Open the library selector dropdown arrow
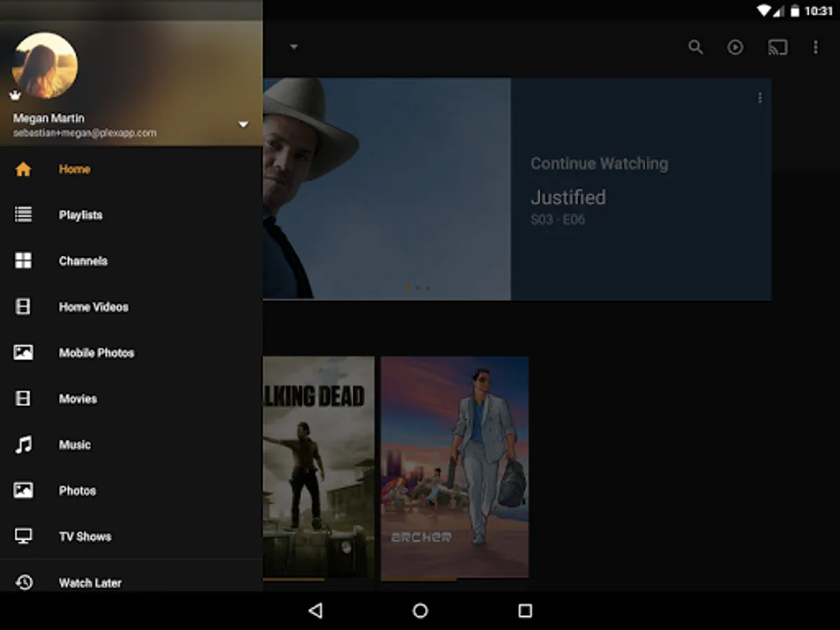The image size is (840, 630). tap(294, 47)
